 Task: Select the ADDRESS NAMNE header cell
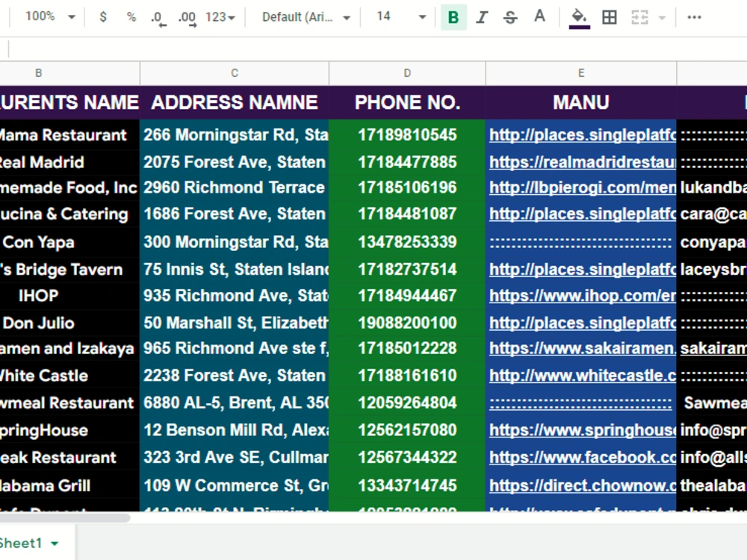tap(235, 102)
